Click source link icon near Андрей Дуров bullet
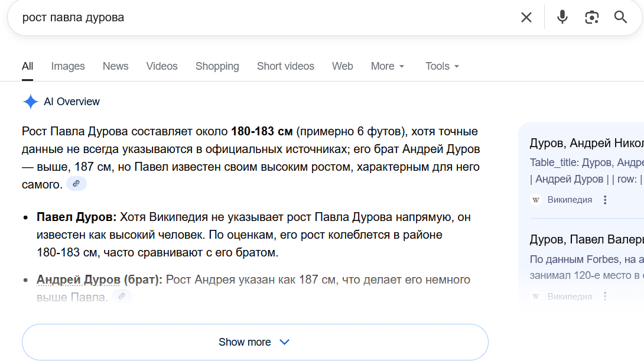Image resolution: width=644 pixels, height=364 pixels. [122, 297]
